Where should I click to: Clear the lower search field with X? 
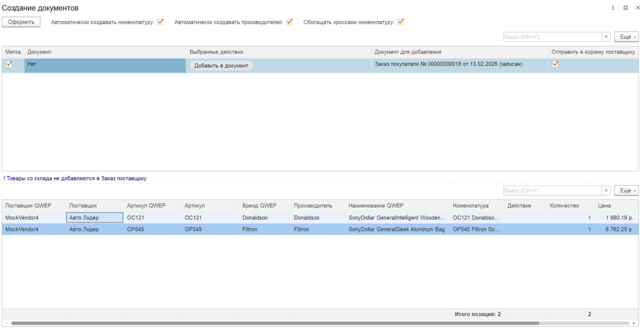pos(606,191)
